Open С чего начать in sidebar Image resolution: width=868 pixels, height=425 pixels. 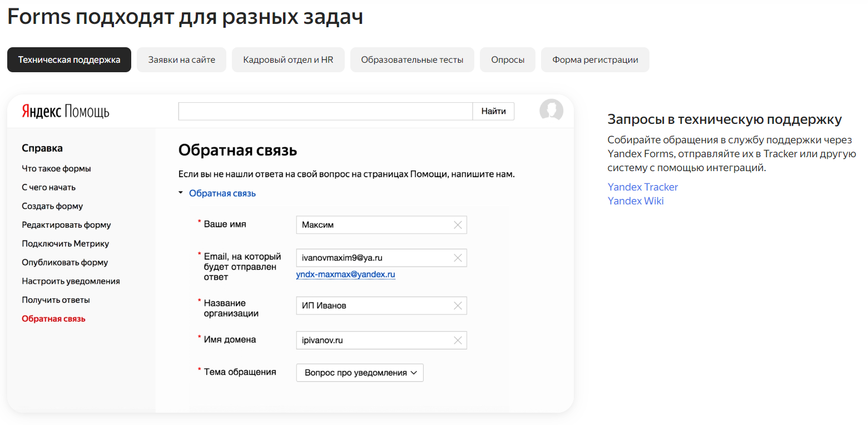[x=49, y=187]
